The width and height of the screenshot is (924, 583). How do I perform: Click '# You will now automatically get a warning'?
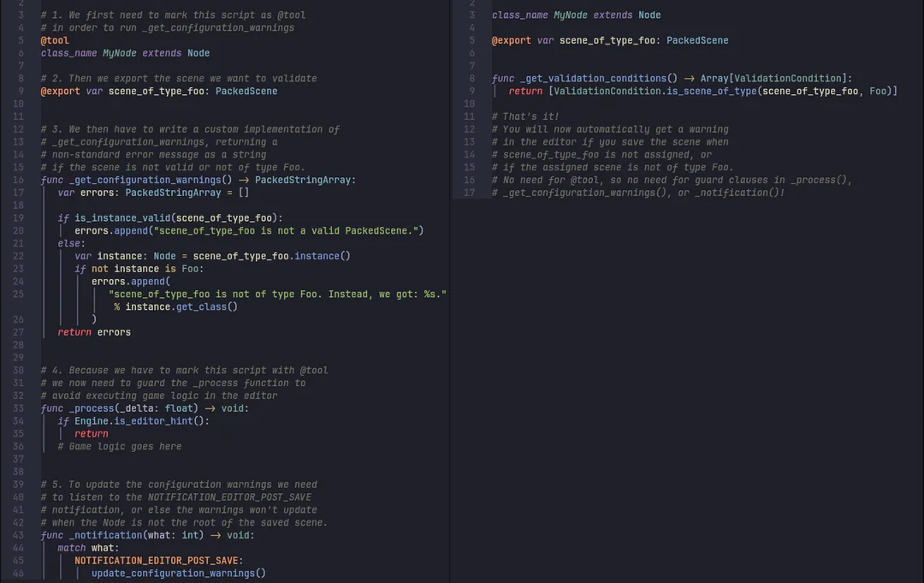point(610,129)
